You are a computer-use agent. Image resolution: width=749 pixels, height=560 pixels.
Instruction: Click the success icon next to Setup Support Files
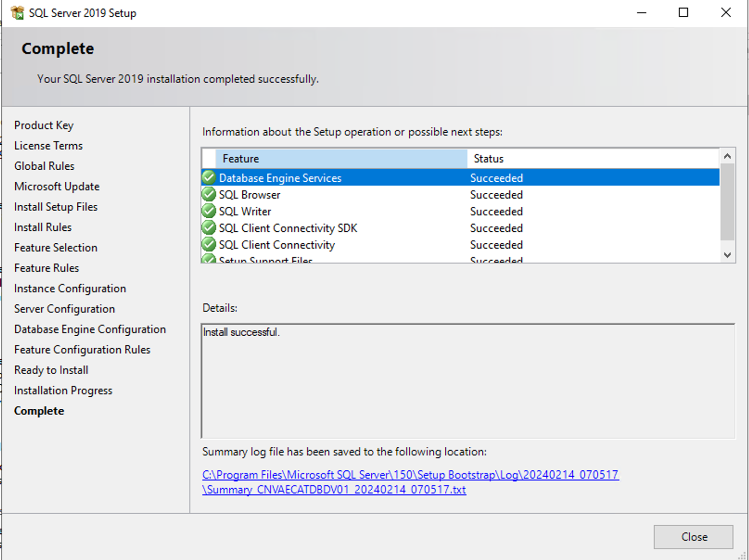click(x=209, y=259)
